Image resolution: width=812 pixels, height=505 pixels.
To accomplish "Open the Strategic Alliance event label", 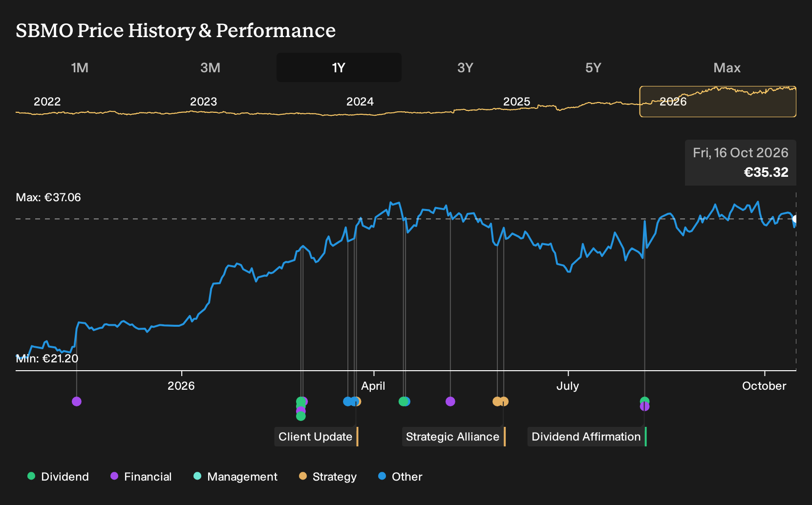I will (x=453, y=437).
